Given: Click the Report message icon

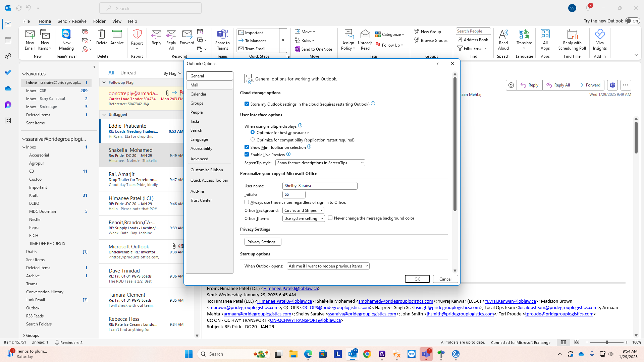Looking at the screenshot, I should [x=137, y=34].
